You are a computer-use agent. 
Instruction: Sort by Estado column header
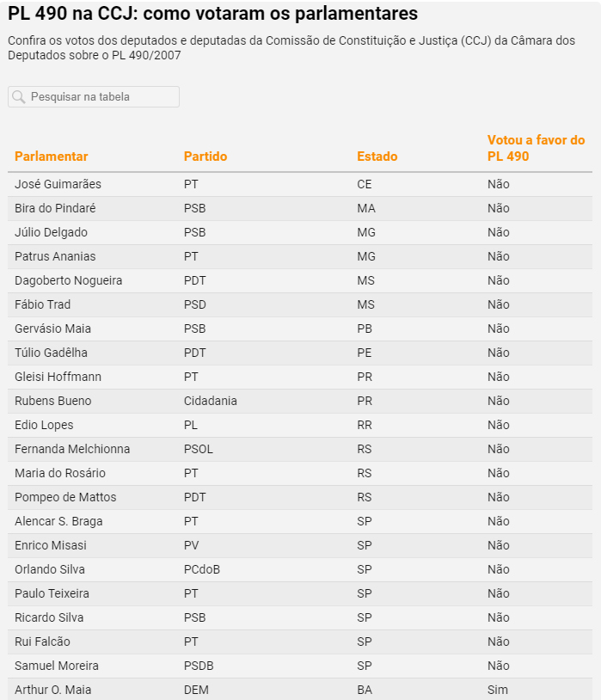(x=377, y=157)
